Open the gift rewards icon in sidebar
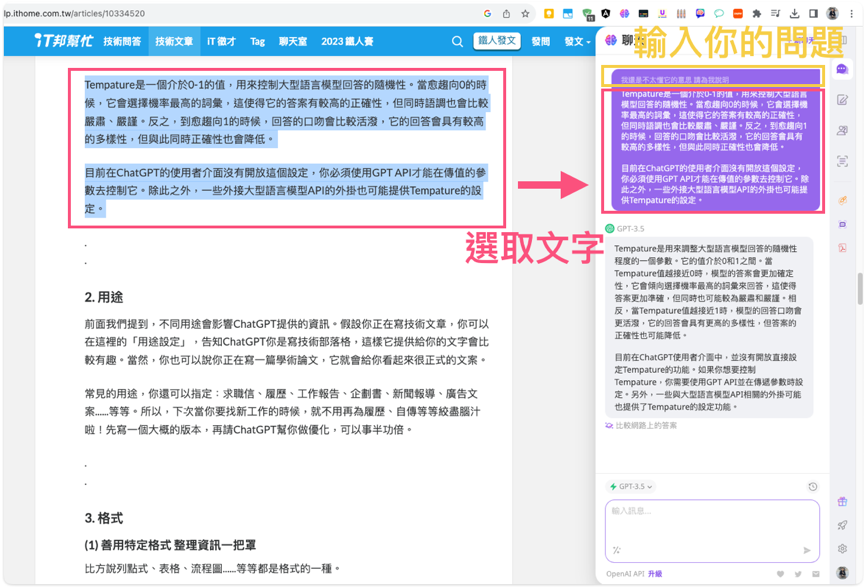The width and height of the screenshot is (864, 587). (x=842, y=502)
